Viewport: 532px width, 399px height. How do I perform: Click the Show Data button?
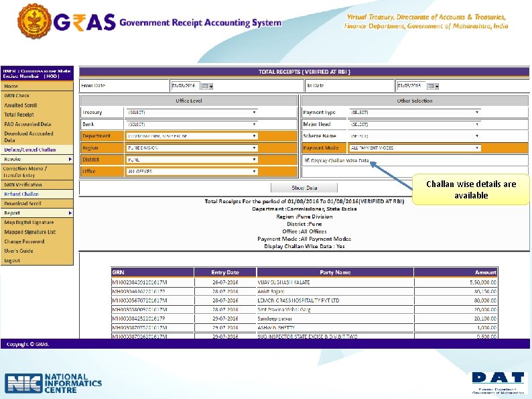pyautogui.click(x=304, y=188)
